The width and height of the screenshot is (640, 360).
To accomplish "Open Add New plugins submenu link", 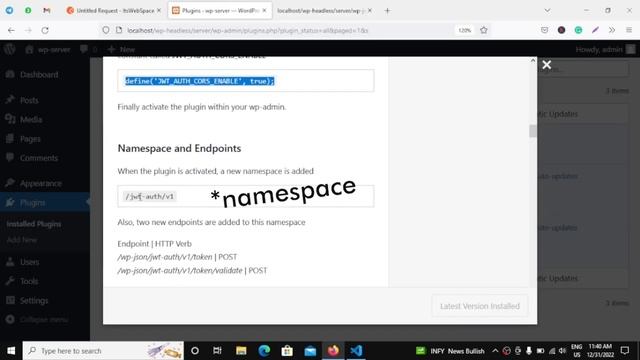I will coord(22,240).
